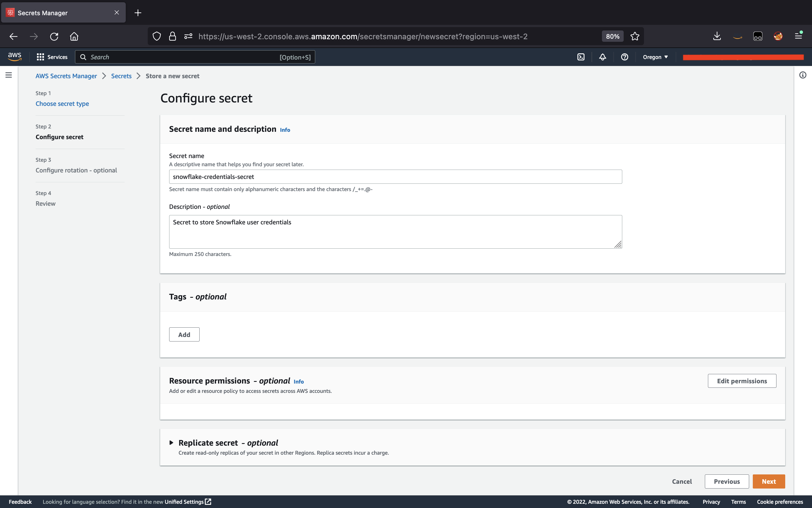The width and height of the screenshot is (812, 508).
Task: Cancel creating the secret
Action: pos(682,481)
